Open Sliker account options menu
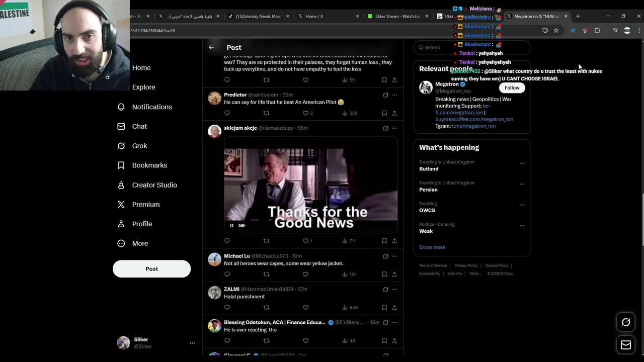The image size is (644, 362). [192, 343]
